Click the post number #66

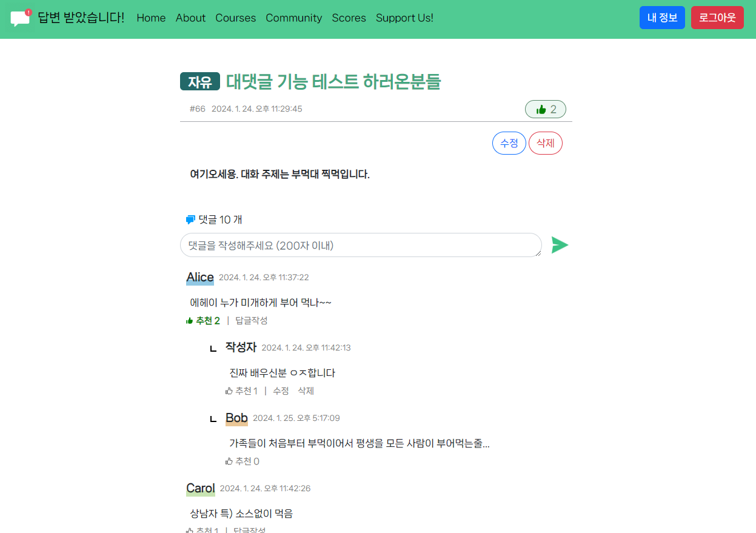pyautogui.click(x=198, y=109)
